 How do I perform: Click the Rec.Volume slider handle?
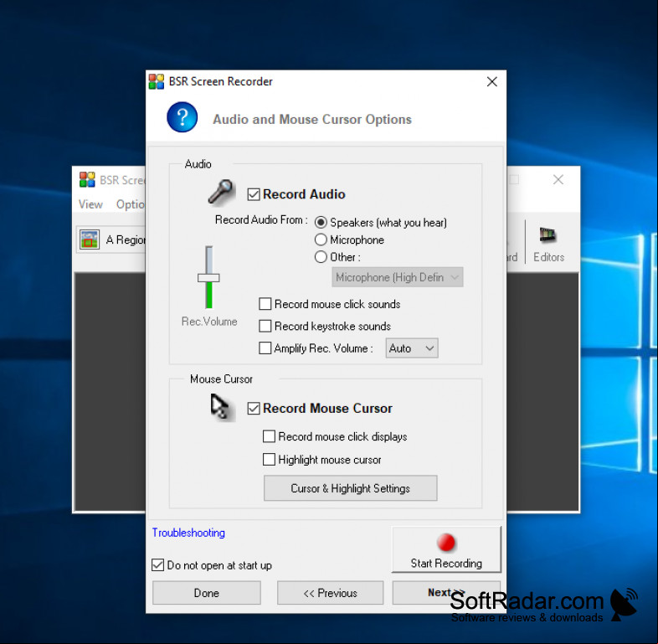[208, 277]
